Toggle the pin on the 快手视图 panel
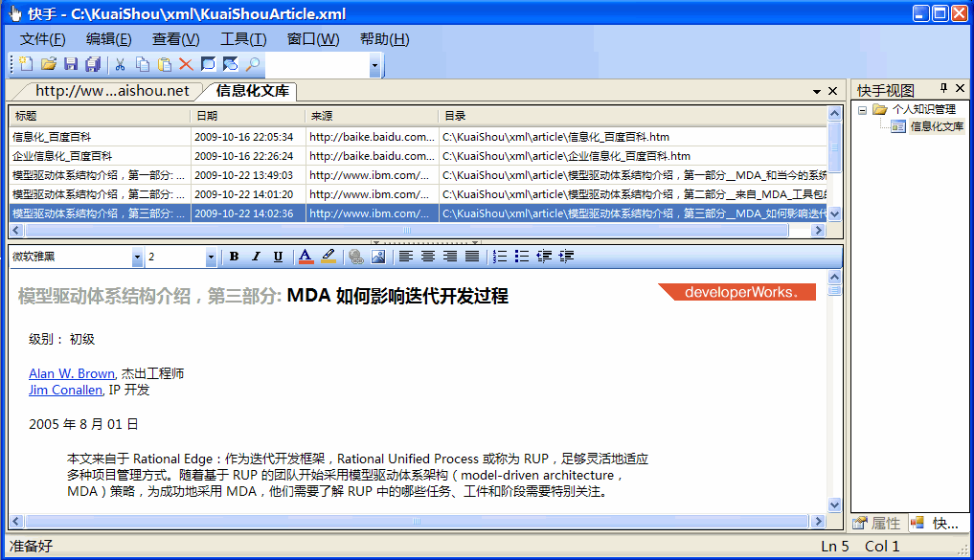 point(942,89)
